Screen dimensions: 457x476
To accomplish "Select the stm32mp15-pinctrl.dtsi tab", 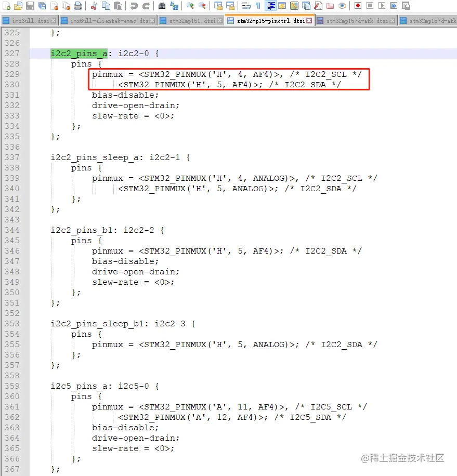I will click(x=270, y=21).
